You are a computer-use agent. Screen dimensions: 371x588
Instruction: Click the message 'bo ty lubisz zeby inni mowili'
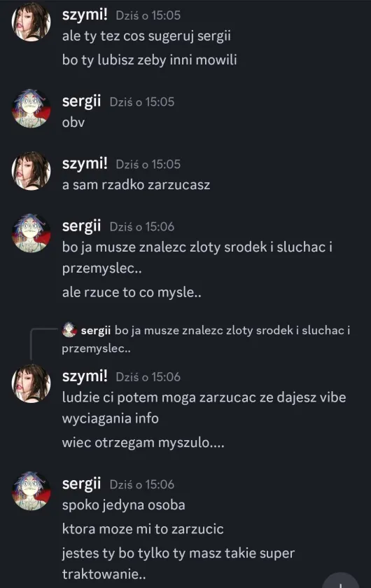[149, 60]
